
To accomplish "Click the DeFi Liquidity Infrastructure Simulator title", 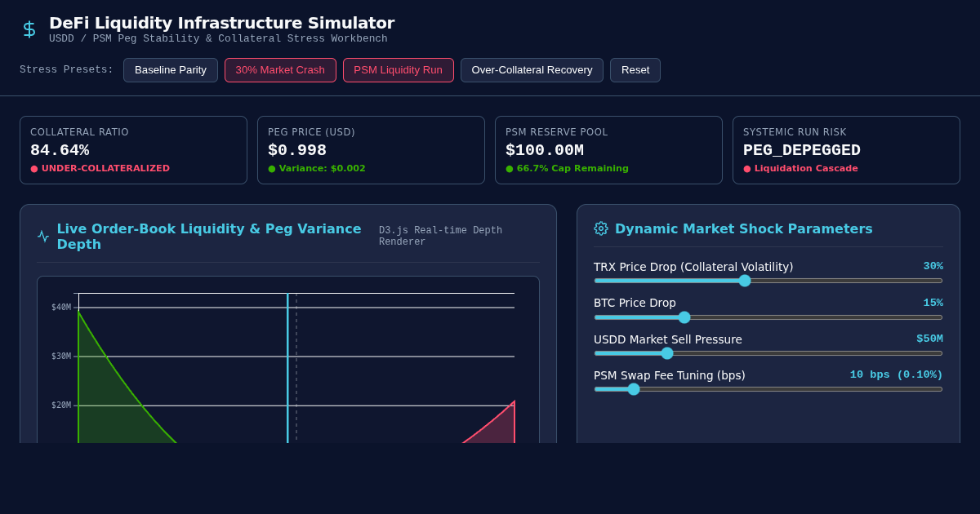I will click(x=221, y=23).
